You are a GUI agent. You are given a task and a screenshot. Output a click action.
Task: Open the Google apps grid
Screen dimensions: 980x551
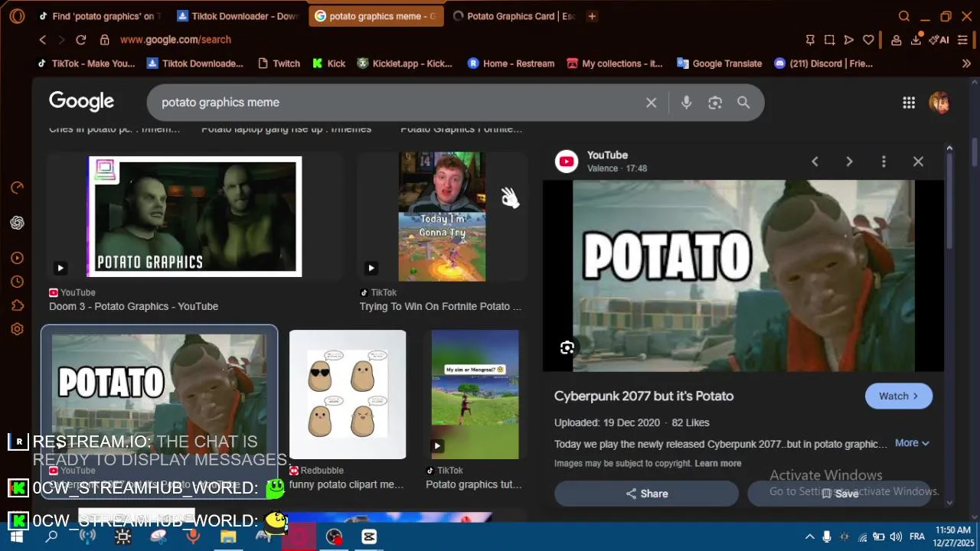pos(909,103)
